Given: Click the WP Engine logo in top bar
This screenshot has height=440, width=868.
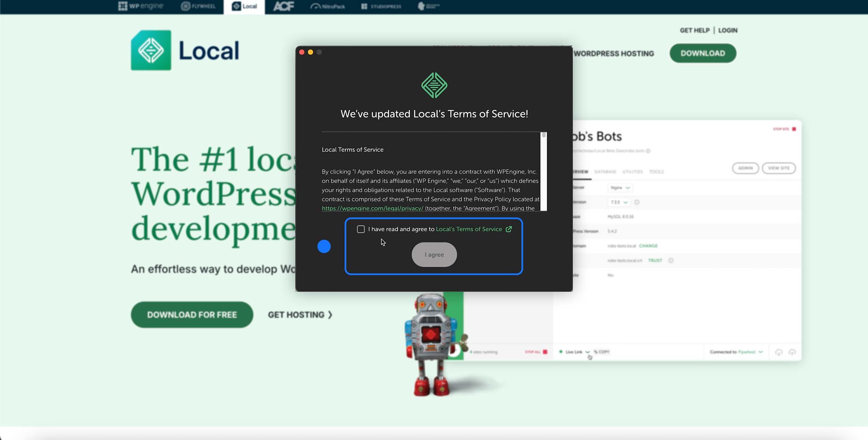Looking at the screenshot, I should pos(141,6).
